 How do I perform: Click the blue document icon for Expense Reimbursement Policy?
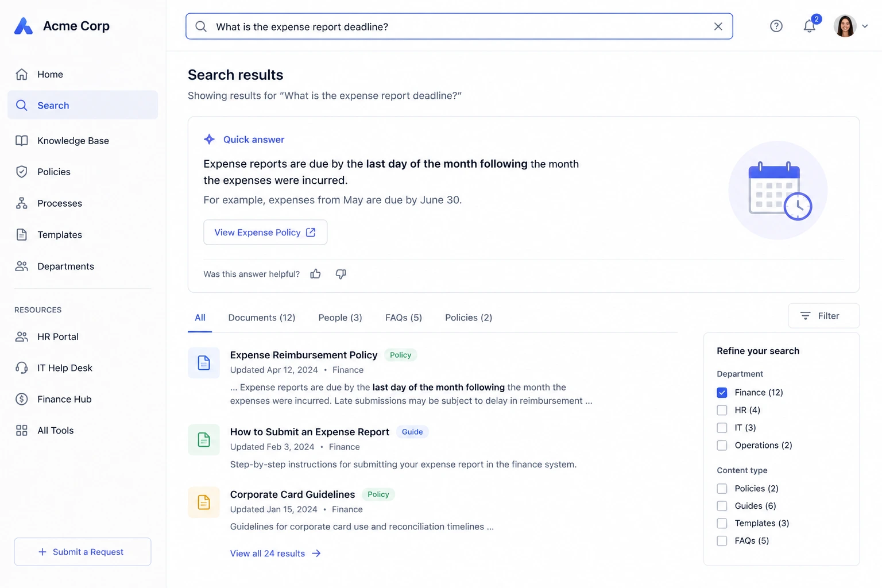pos(204,363)
